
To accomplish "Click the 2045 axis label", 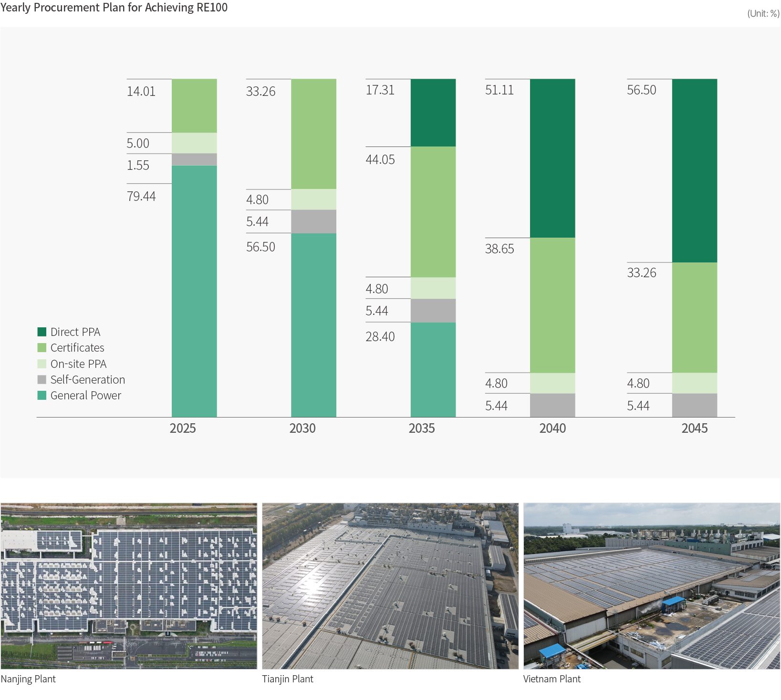I will tap(695, 428).
